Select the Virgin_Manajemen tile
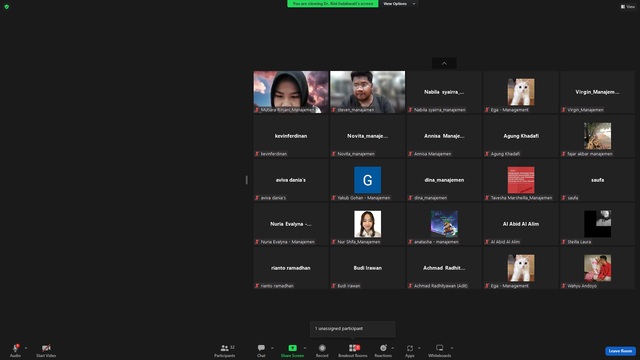 click(x=598, y=92)
